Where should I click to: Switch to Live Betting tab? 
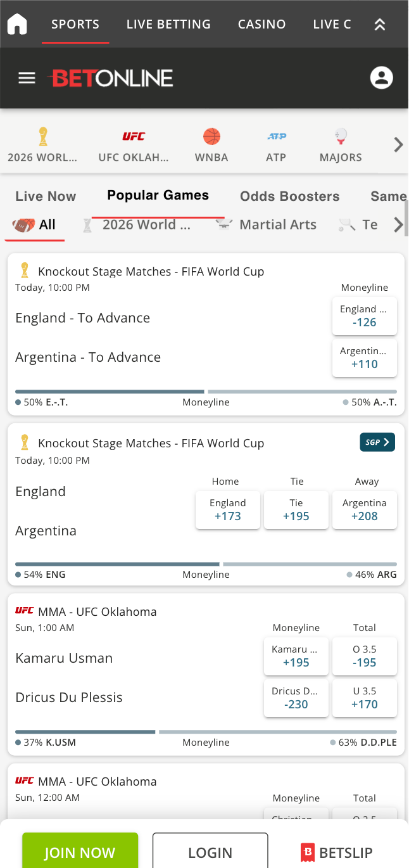pyautogui.click(x=168, y=24)
